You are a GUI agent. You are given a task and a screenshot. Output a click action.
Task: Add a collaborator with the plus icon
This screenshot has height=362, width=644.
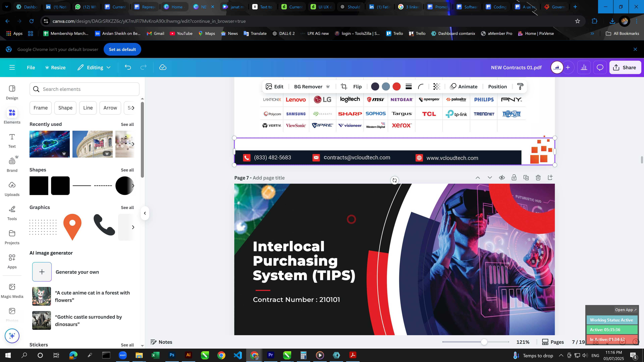[568, 67]
